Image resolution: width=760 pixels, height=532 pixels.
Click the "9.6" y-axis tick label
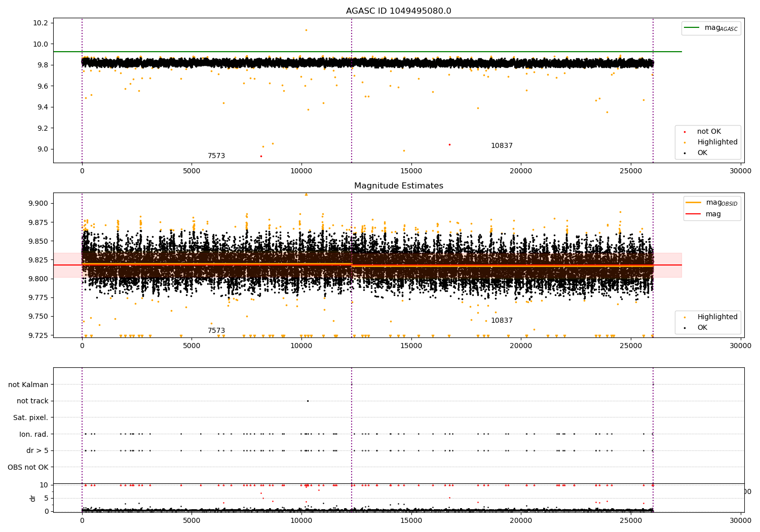[x=43, y=87]
